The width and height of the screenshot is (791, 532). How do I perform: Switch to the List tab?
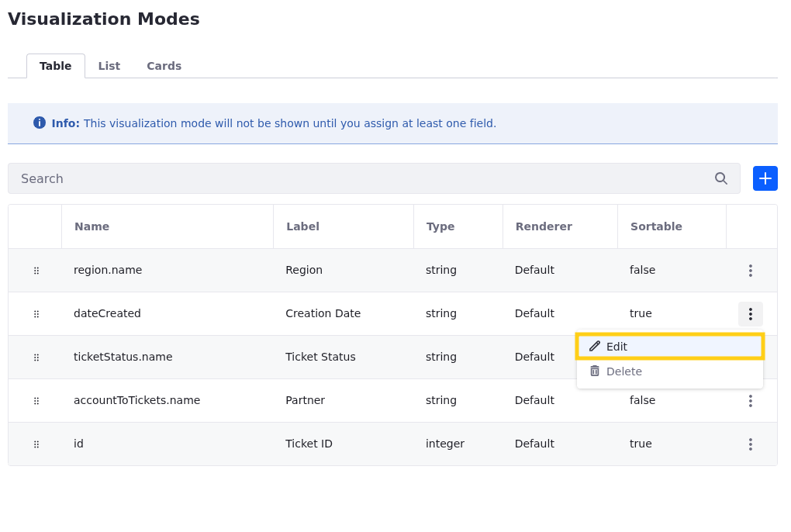click(x=109, y=66)
